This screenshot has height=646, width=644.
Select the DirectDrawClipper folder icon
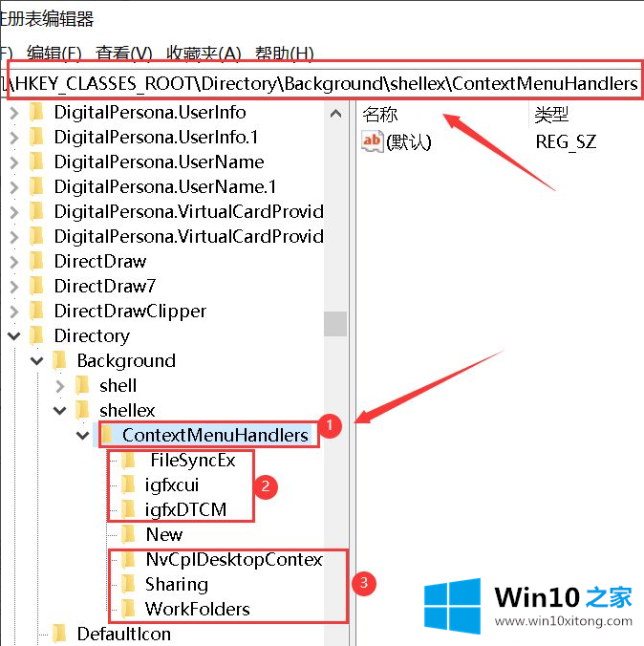[36, 311]
